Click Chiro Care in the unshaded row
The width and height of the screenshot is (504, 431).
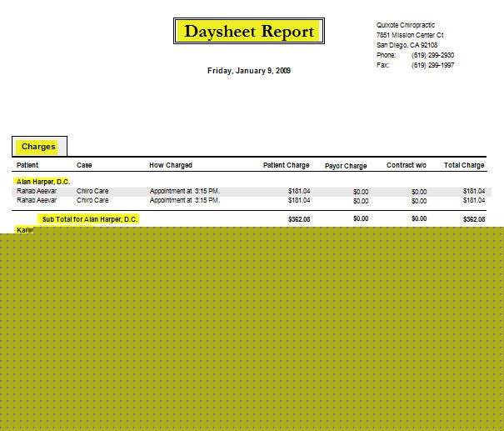tap(92, 200)
